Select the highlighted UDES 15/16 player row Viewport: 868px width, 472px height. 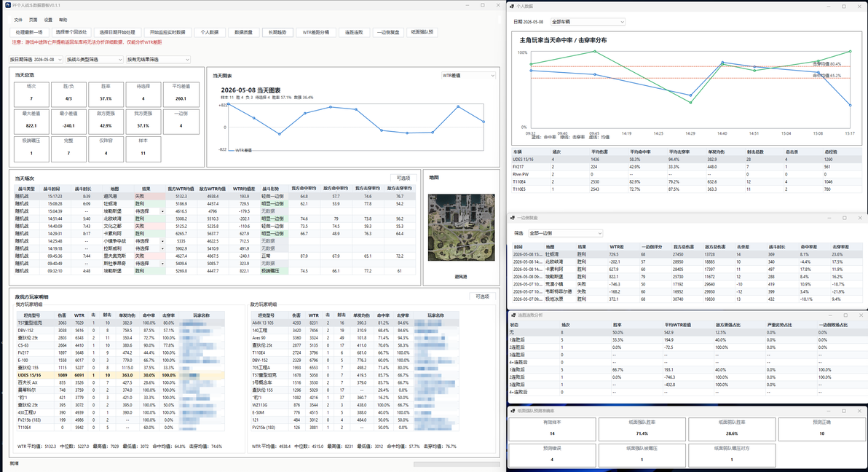(121, 375)
